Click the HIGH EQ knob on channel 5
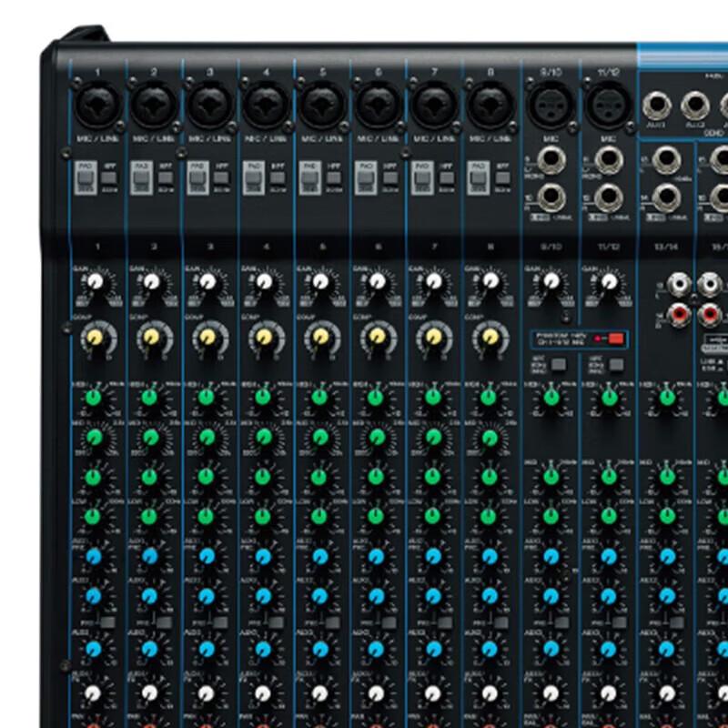 click(318, 398)
